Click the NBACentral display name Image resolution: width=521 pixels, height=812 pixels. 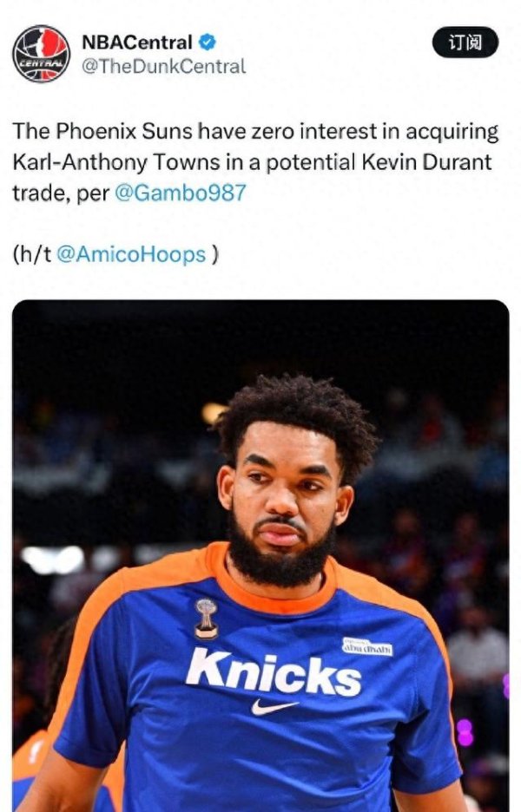(x=137, y=43)
